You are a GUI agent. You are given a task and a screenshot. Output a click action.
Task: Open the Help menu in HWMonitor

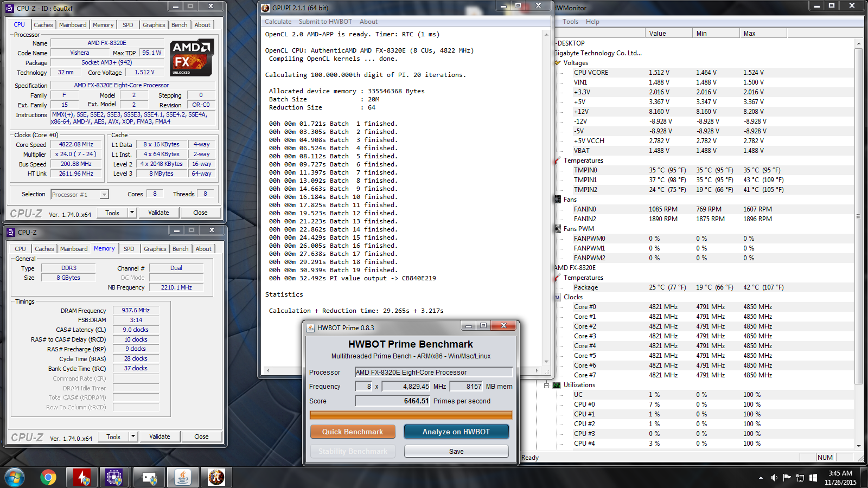coord(593,22)
